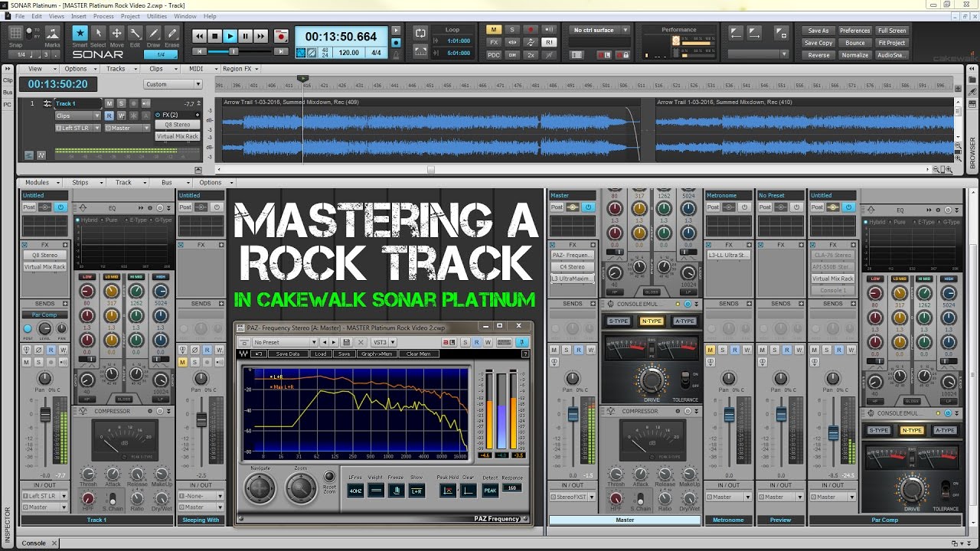980x551 pixels.
Task: Open the PAZ virtual keyboard icon
Action: [x=505, y=342]
